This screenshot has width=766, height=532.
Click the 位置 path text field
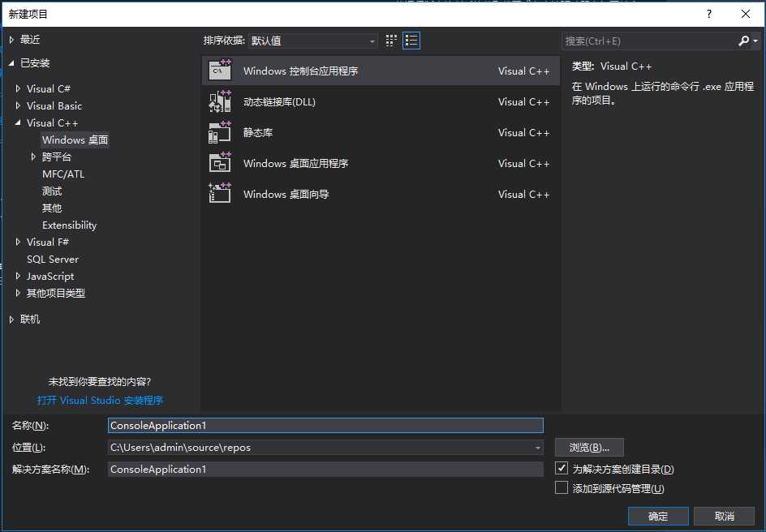[320, 448]
